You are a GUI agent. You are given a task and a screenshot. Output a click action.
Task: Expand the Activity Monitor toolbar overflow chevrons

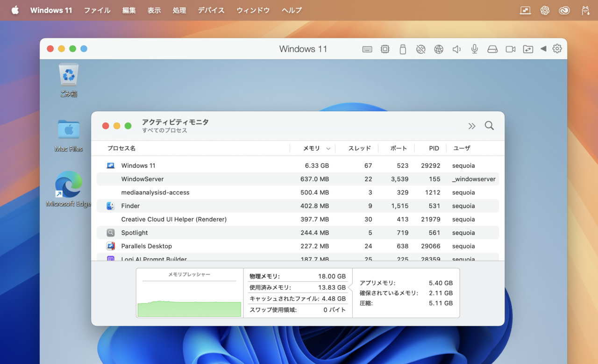point(472,126)
